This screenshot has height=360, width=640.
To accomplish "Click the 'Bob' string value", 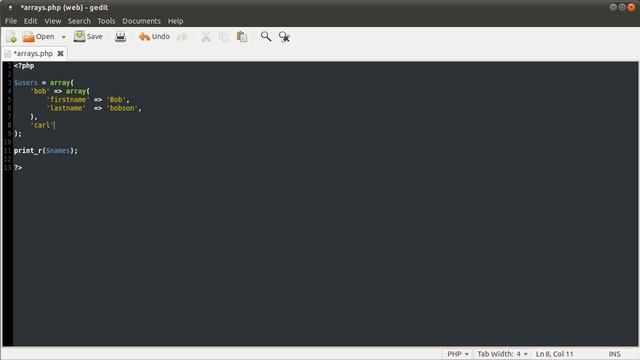I will (116, 100).
